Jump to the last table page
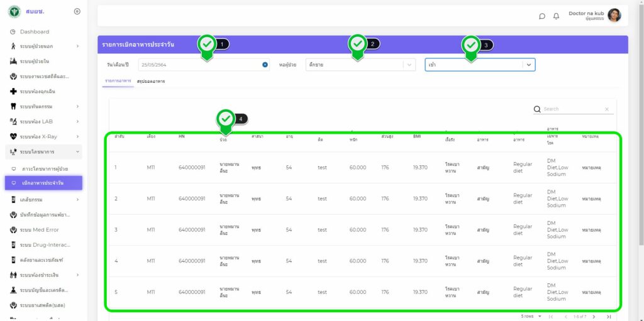The image size is (644, 321). click(608, 317)
